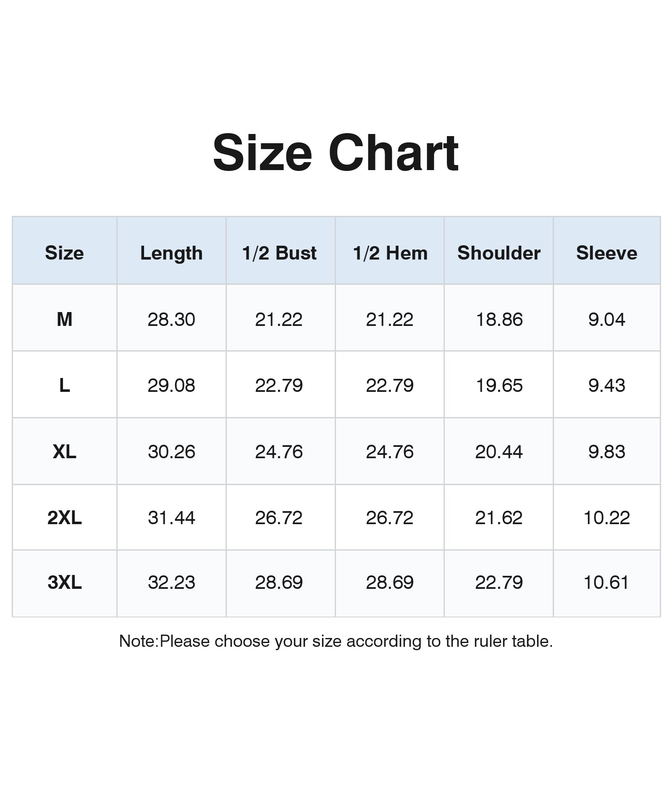Select the Shoulder column header
Viewport: 672px width, 798px height.
pos(499,253)
